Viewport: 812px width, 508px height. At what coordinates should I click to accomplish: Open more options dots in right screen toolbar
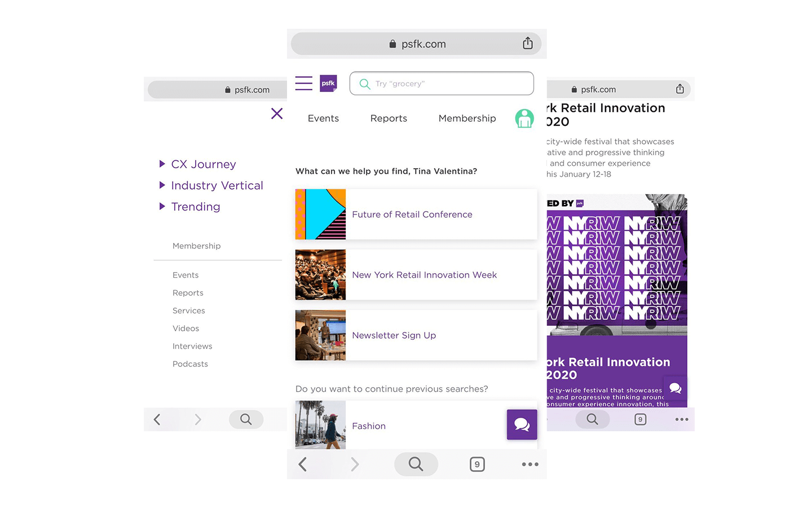[682, 419]
